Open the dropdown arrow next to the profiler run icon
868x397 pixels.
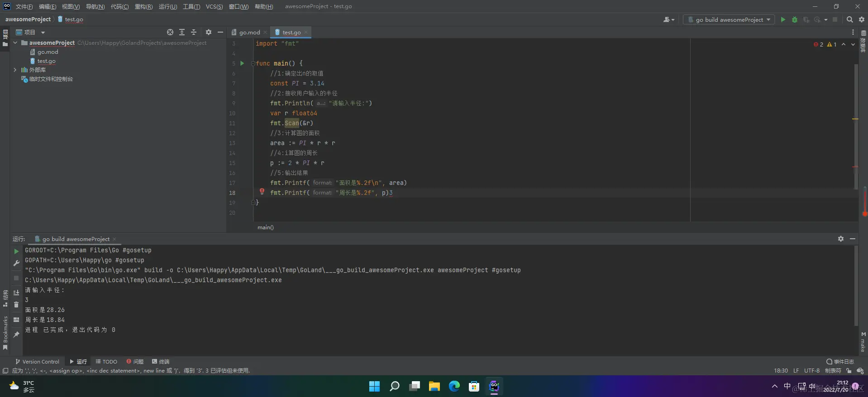click(826, 19)
